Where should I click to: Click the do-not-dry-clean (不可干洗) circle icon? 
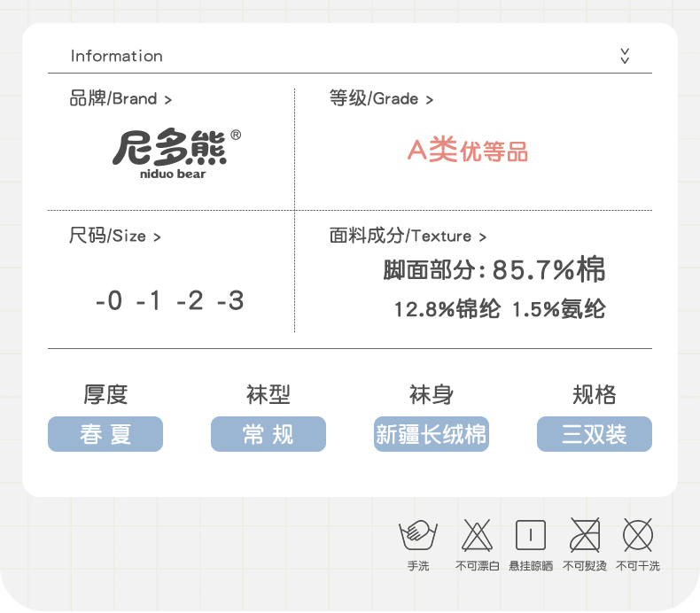click(x=638, y=535)
